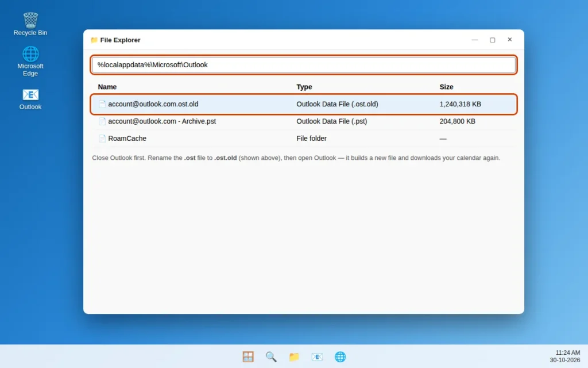Sort by the Type column header
588x368 pixels.
click(304, 87)
